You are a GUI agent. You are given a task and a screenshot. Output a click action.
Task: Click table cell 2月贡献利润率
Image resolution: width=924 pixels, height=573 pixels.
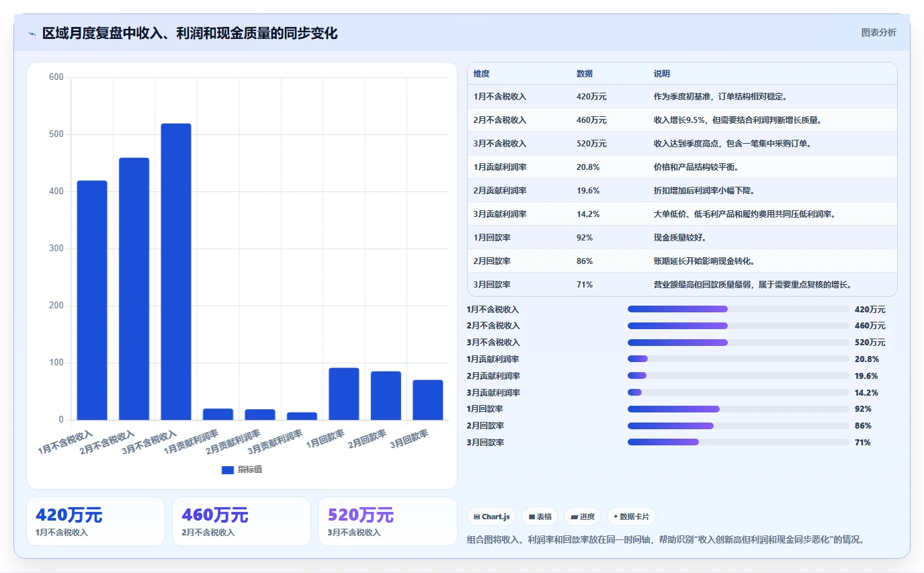click(500, 191)
